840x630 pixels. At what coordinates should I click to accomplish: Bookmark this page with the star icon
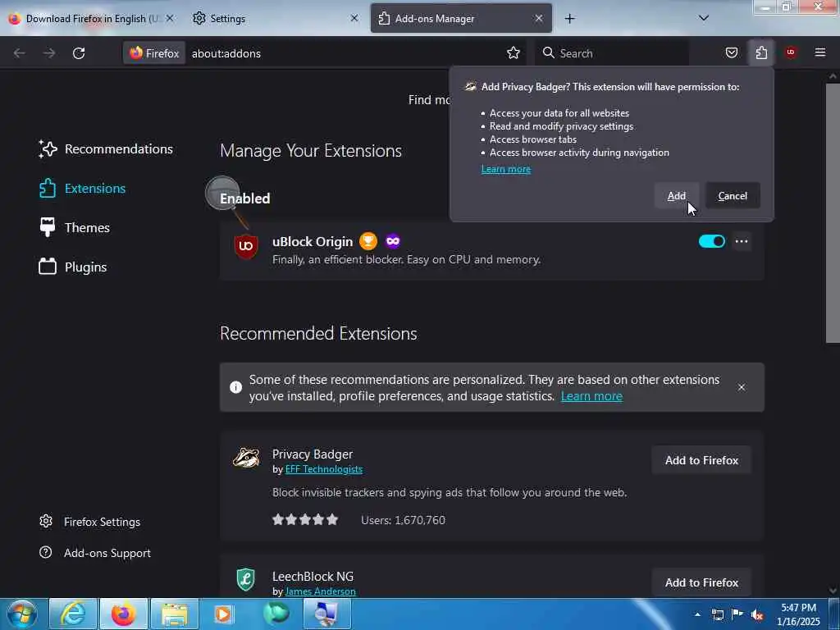pyautogui.click(x=514, y=52)
